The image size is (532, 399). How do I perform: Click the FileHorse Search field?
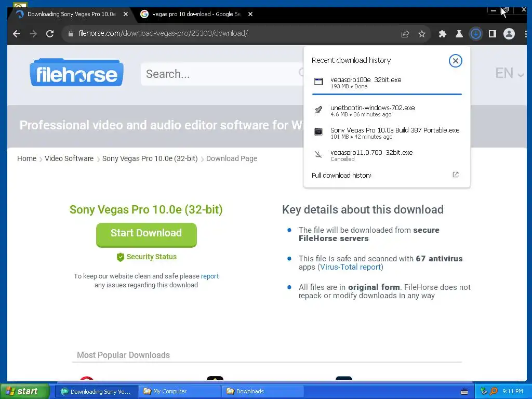coord(221,74)
